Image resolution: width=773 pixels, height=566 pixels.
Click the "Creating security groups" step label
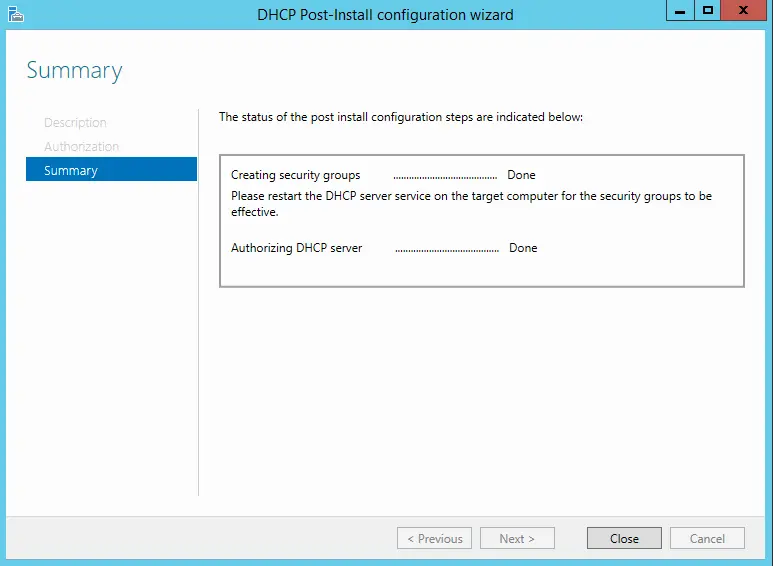[295, 175]
